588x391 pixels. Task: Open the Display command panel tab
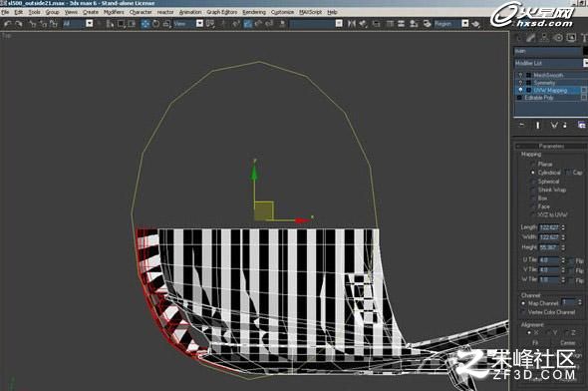point(571,37)
